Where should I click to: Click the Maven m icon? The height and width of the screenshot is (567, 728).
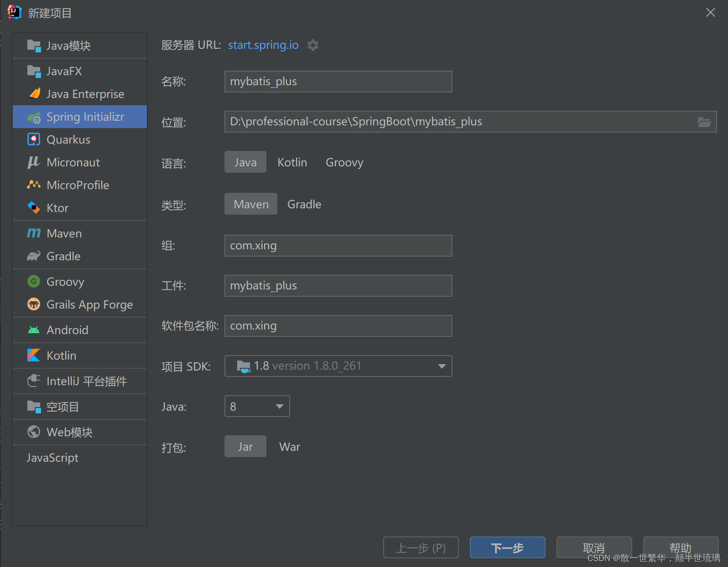[x=34, y=233]
